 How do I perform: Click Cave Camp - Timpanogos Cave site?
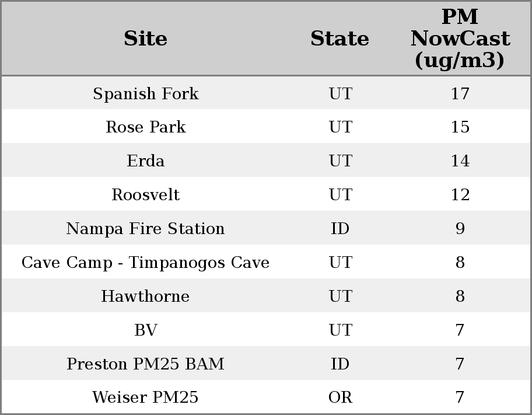click(145, 263)
